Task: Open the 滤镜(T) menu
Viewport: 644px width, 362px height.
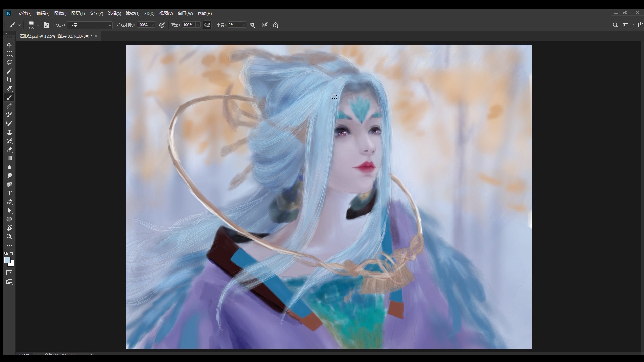Action: 132,13
